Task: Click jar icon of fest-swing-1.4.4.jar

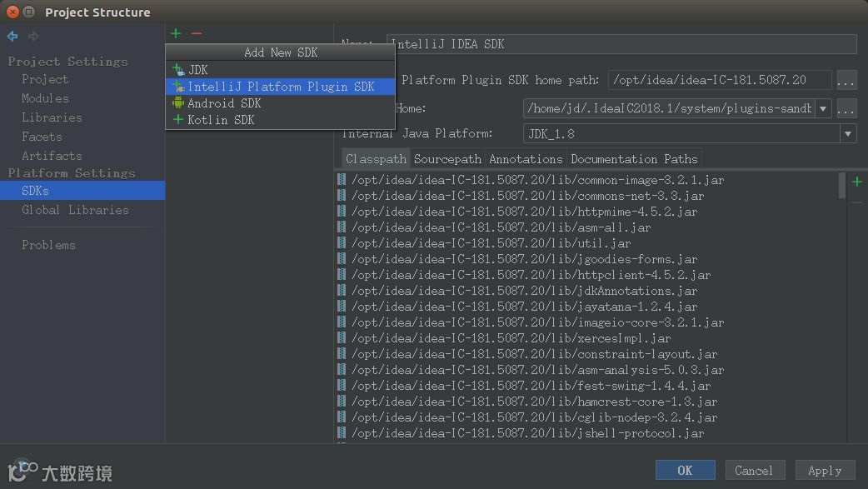Action: coord(342,386)
